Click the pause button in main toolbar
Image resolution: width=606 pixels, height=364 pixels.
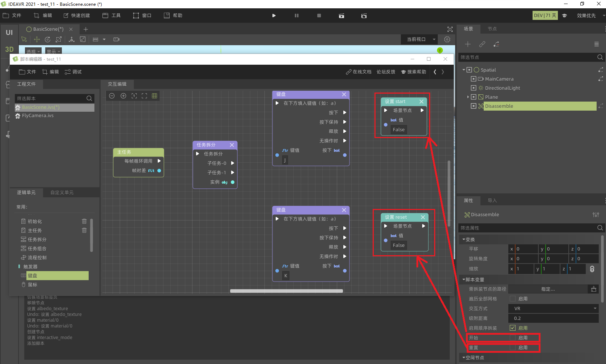(297, 16)
